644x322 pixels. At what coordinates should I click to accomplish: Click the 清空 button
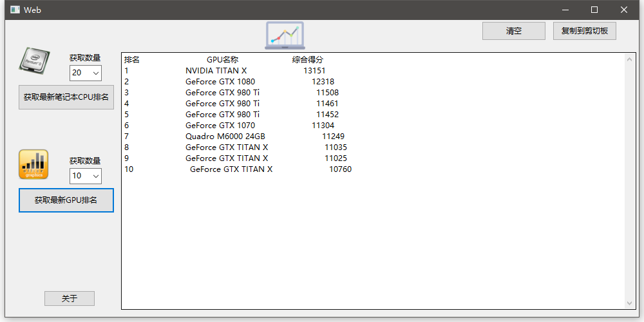[514, 31]
